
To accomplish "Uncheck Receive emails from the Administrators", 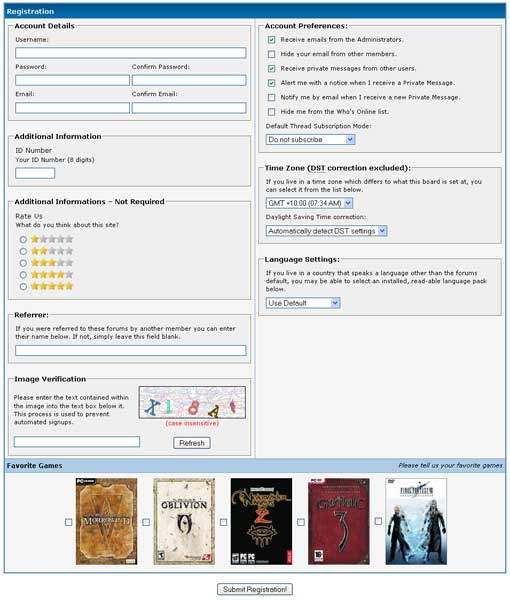I will [271, 40].
